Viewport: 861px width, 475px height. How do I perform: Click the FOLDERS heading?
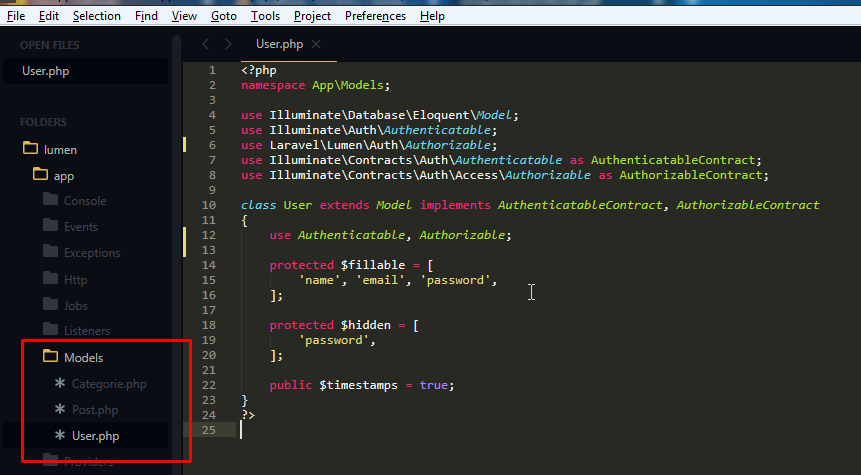[x=43, y=122]
